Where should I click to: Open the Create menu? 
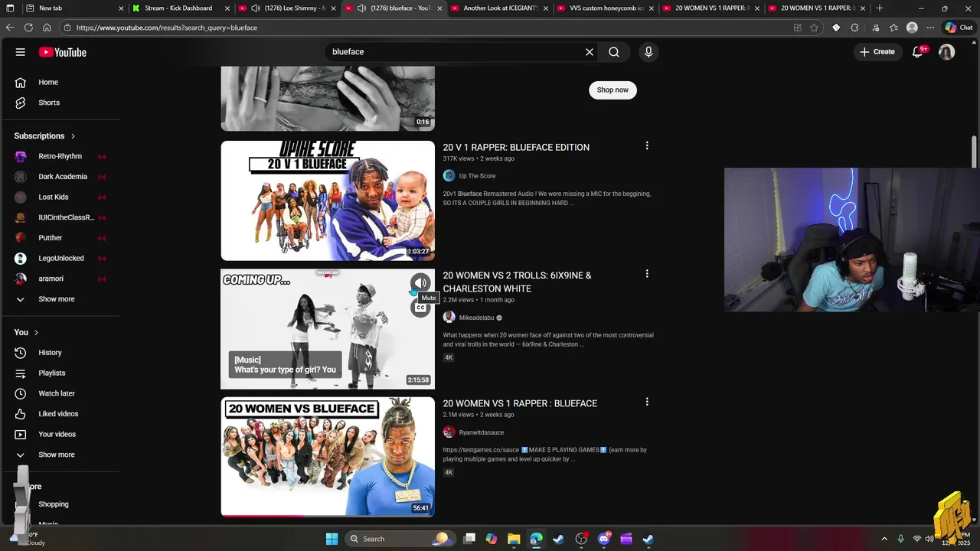coord(877,52)
